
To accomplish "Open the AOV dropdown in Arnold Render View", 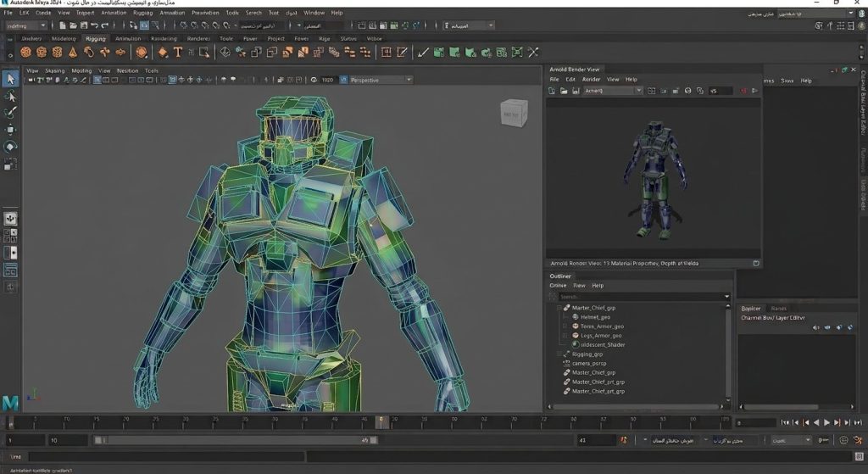I will 613,91.
